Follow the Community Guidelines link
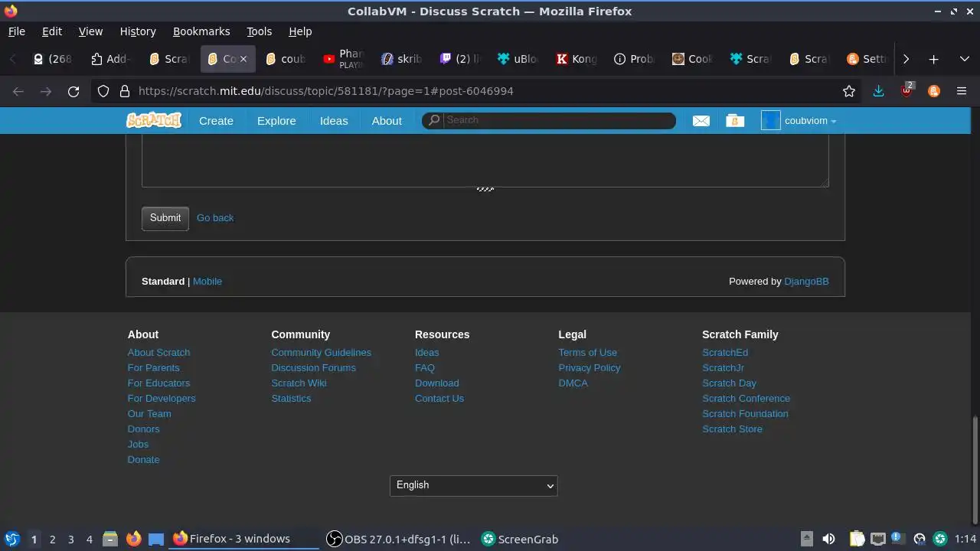Screen dimensions: 980x551 point(321,353)
